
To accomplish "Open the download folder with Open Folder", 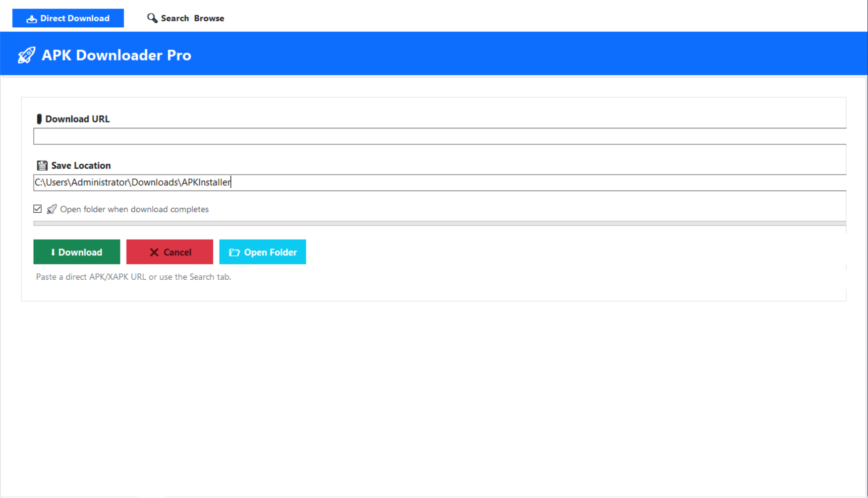I will [263, 251].
